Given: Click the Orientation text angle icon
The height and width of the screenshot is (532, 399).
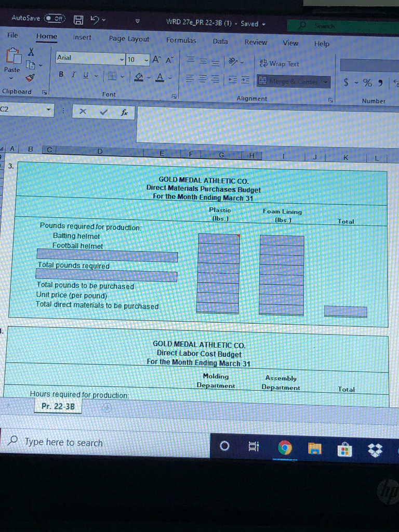Looking at the screenshot, I should pos(233,61).
